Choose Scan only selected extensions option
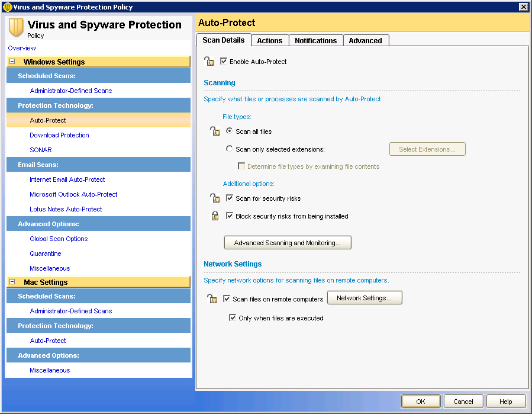The image size is (532, 414). coord(230,149)
